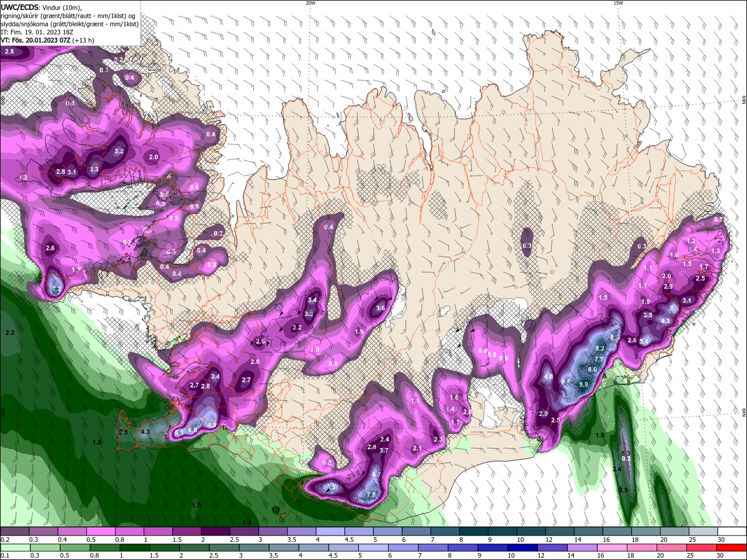Screen dimensions: 747x560
Task: Click the '0.1' label of the lower legend scale
Action: coord(5,556)
